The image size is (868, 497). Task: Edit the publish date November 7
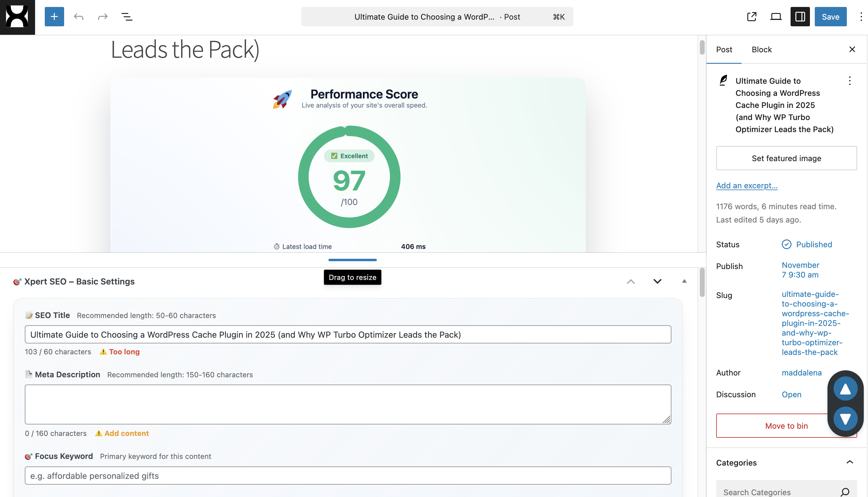pos(800,270)
